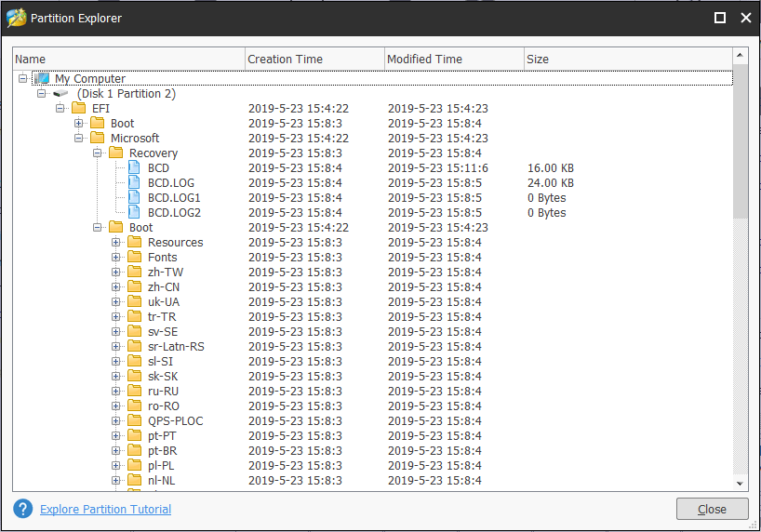The width and height of the screenshot is (761, 532).
Task: Click the vertical scrollbar thumb
Action: (740, 140)
